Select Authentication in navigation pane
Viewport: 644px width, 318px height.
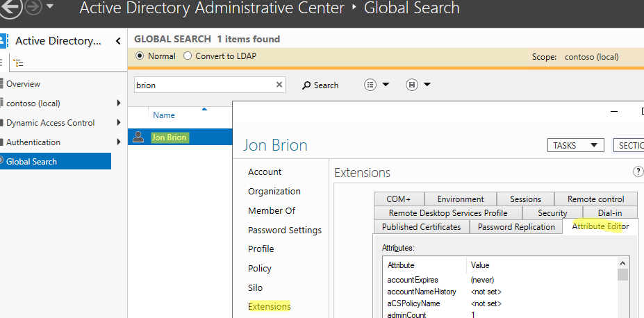pyautogui.click(x=33, y=142)
